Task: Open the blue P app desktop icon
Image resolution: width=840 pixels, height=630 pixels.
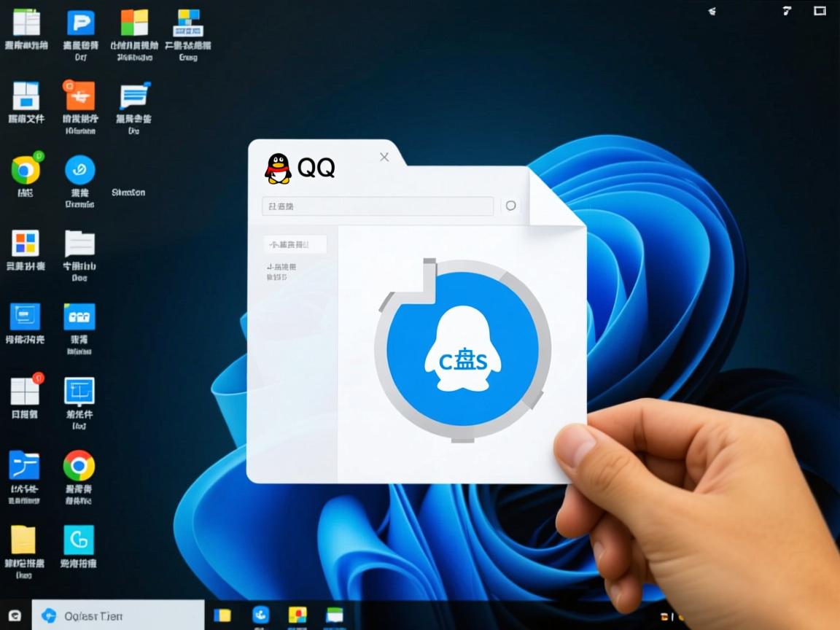Action: point(81,23)
